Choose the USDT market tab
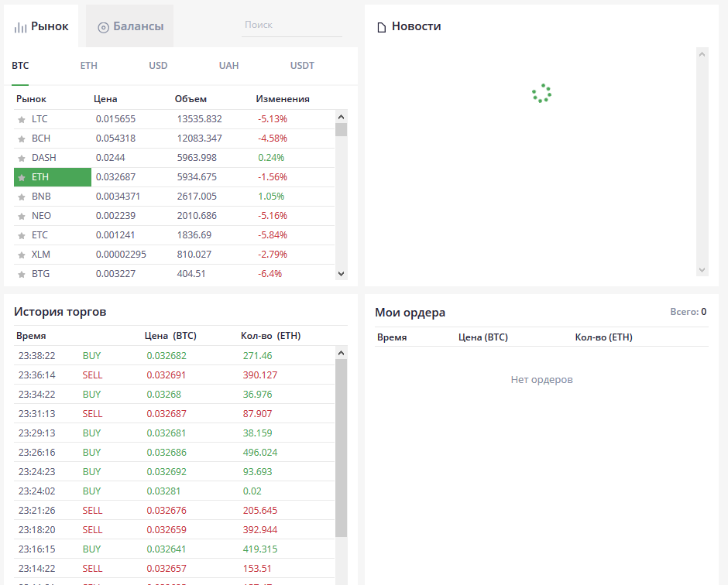The width and height of the screenshot is (728, 585). [x=302, y=66]
